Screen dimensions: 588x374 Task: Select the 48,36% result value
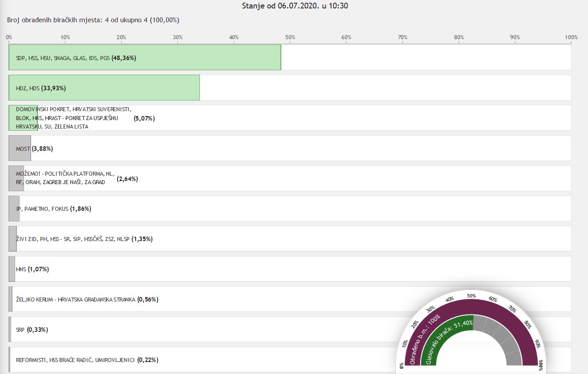coord(124,58)
